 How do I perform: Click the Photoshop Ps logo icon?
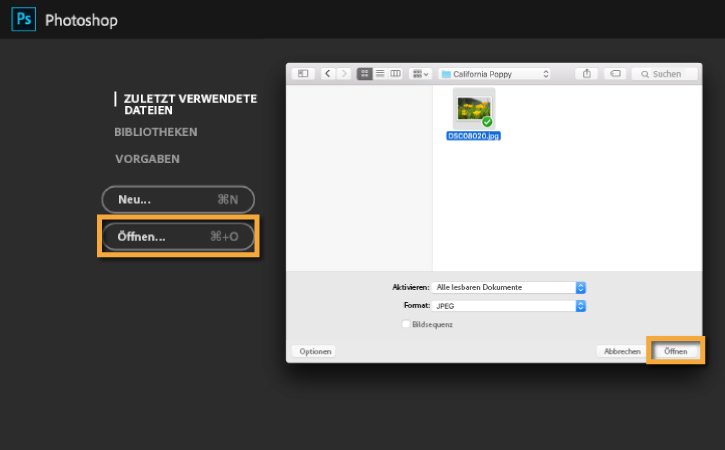click(24, 19)
